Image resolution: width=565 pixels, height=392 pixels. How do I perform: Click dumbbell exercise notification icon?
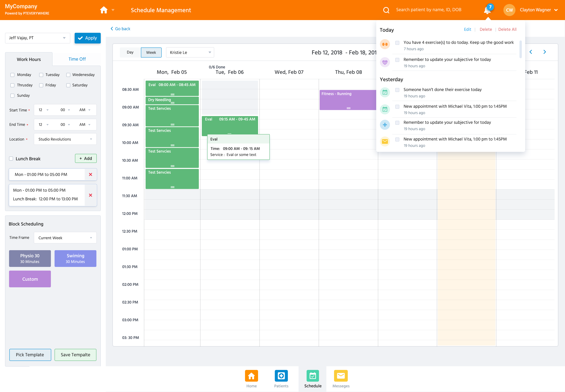point(385,44)
